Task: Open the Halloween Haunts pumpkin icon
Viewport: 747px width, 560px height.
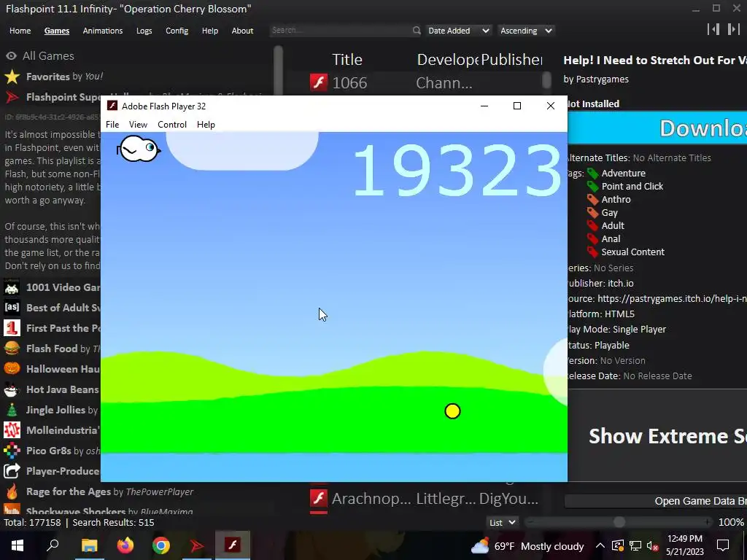Action: [12, 369]
